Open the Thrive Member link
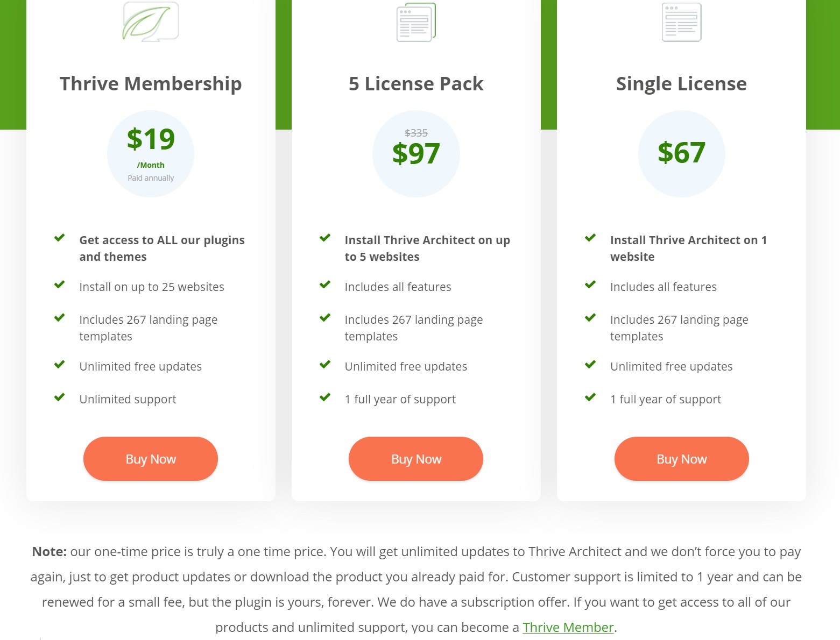Image resolution: width=840 pixels, height=640 pixels. click(568, 627)
